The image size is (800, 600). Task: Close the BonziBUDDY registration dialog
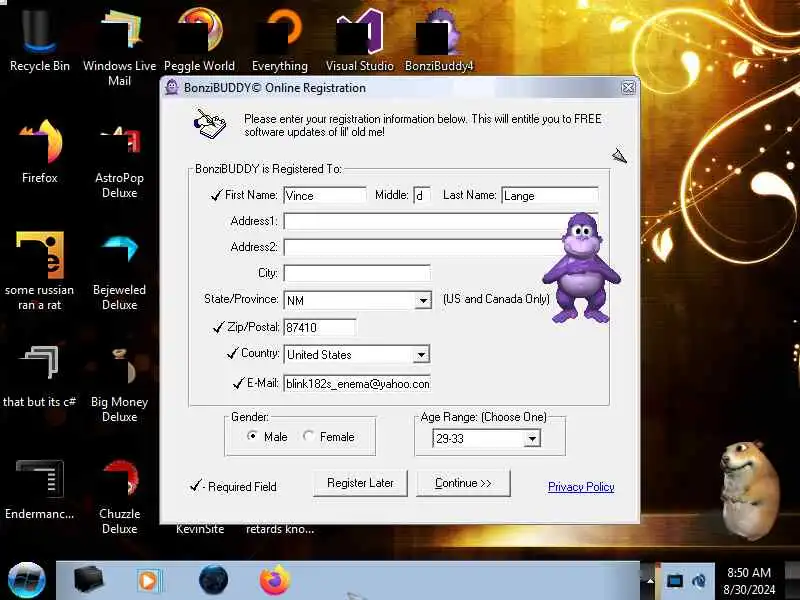[x=629, y=88]
